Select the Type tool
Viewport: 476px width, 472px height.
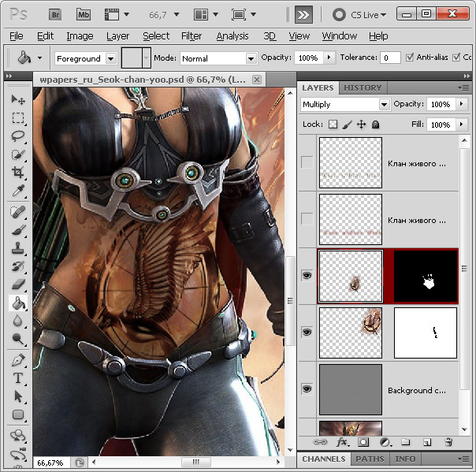click(x=18, y=378)
